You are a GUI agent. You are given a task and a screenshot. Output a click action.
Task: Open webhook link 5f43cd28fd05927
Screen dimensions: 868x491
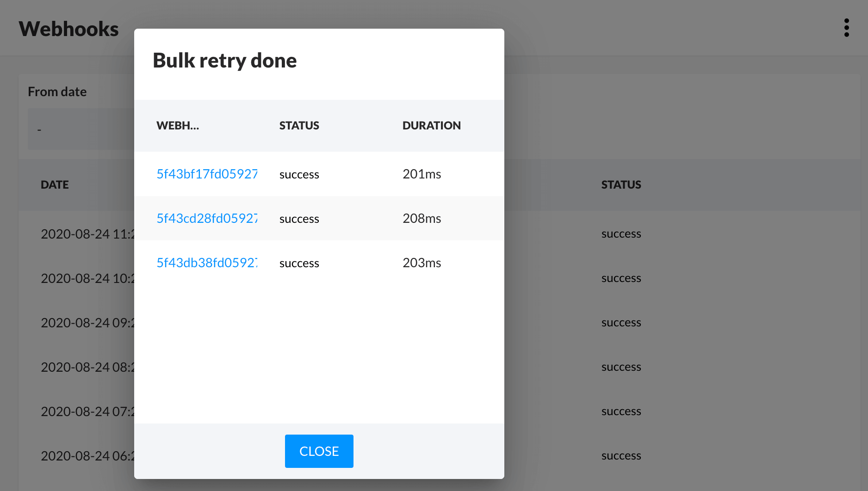(207, 218)
